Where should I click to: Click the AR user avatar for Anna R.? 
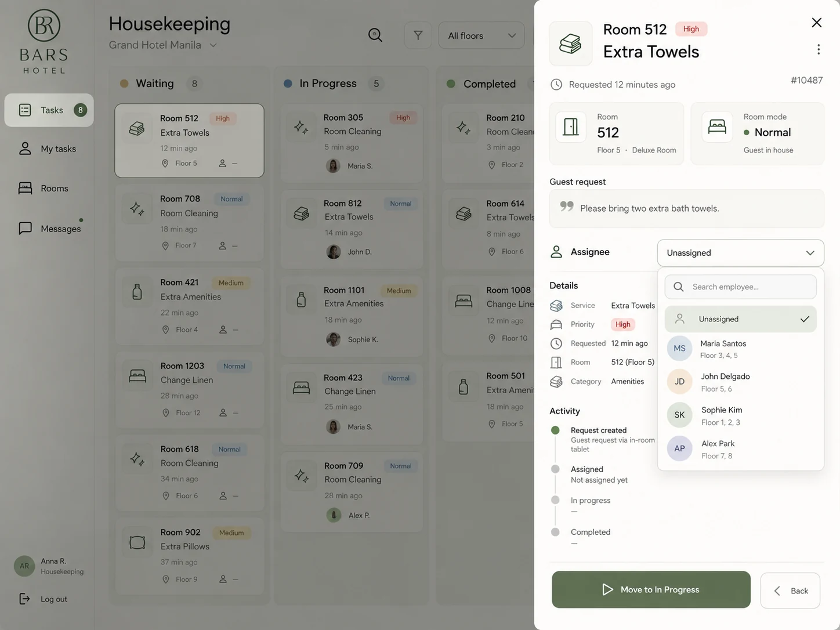pos(24,566)
